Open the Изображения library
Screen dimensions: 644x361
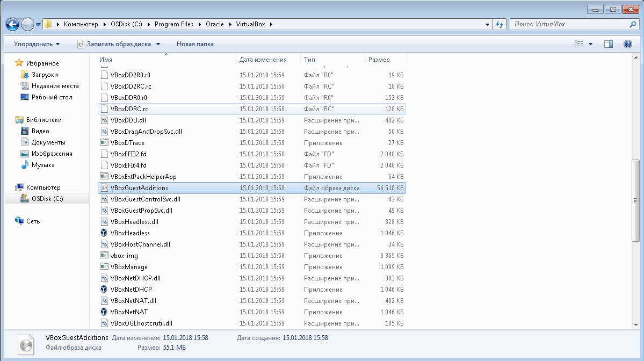52,154
